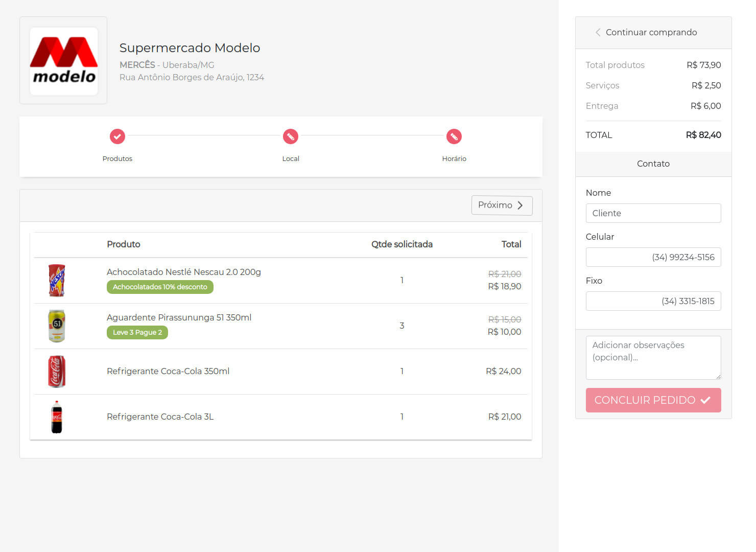This screenshot has width=756, height=552.
Task: Select the Fixo phone field
Action: [x=653, y=301]
